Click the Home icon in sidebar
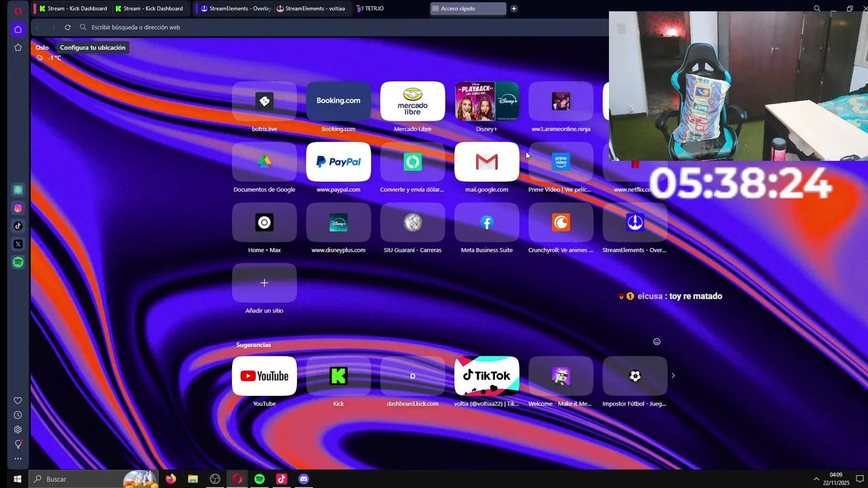The width and height of the screenshot is (868, 488). click(18, 29)
